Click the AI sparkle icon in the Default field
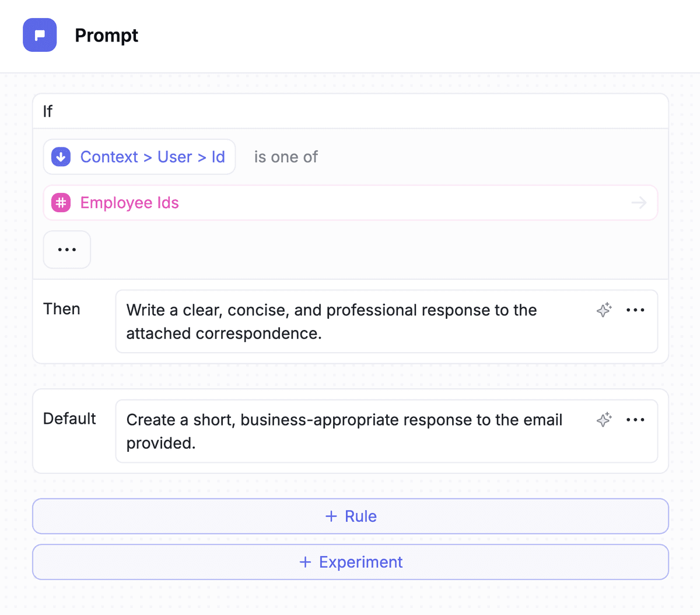700x615 pixels. (x=604, y=419)
